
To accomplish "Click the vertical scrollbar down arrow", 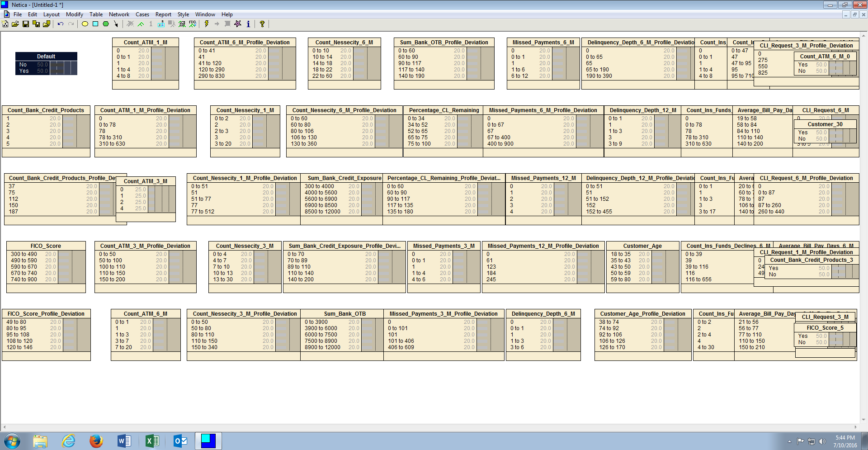I will tap(863, 420).
